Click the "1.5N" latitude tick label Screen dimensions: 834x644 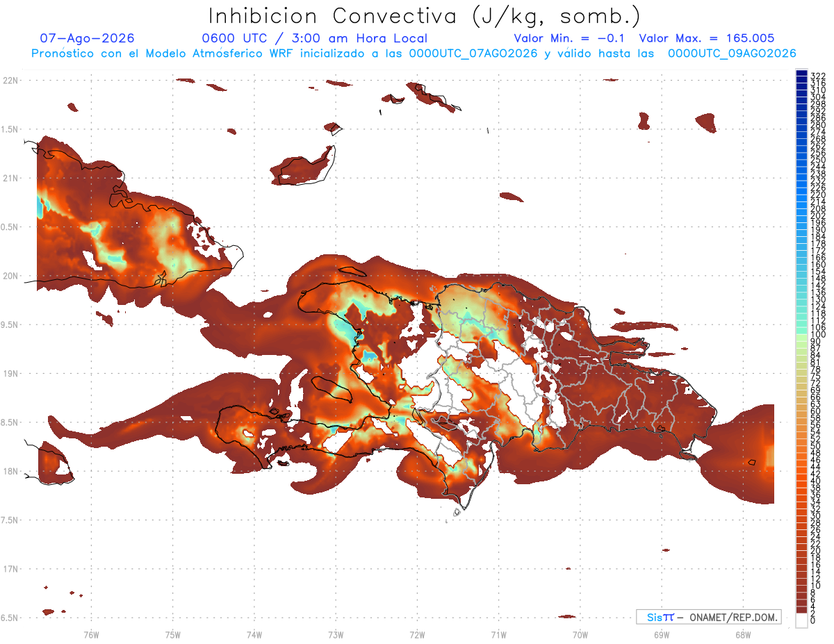click(x=10, y=129)
